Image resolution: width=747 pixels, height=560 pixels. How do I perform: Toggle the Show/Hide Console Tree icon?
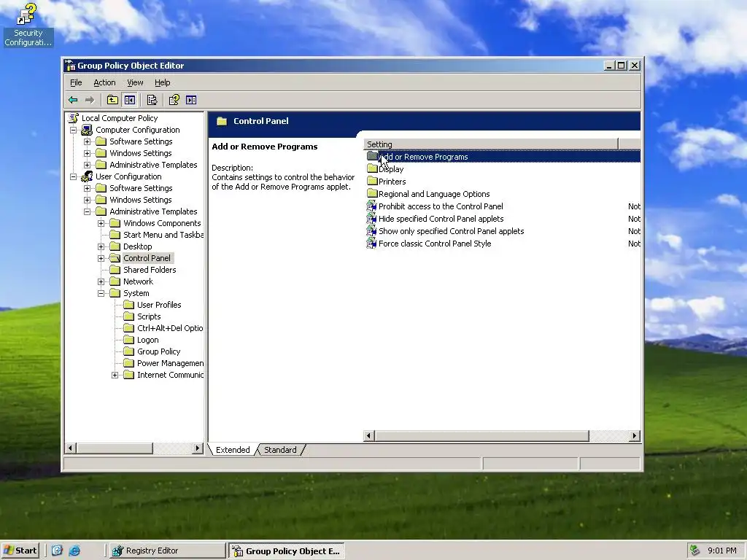[130, 100]
